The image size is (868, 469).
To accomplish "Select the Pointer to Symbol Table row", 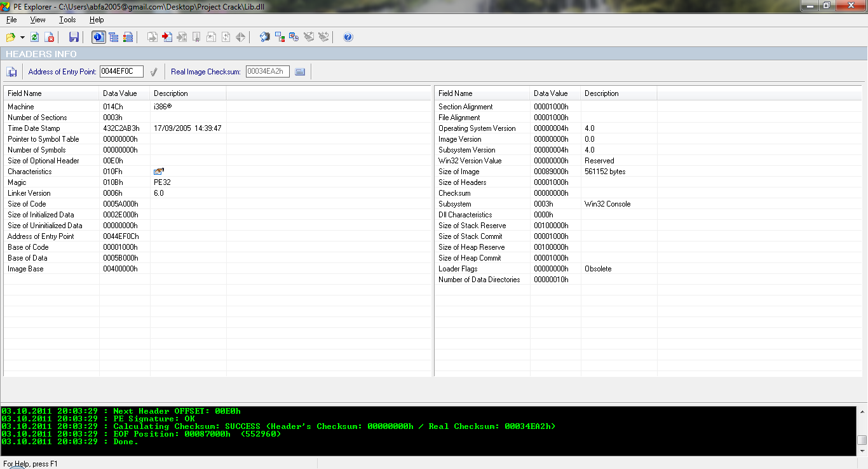I will [218, 139].
